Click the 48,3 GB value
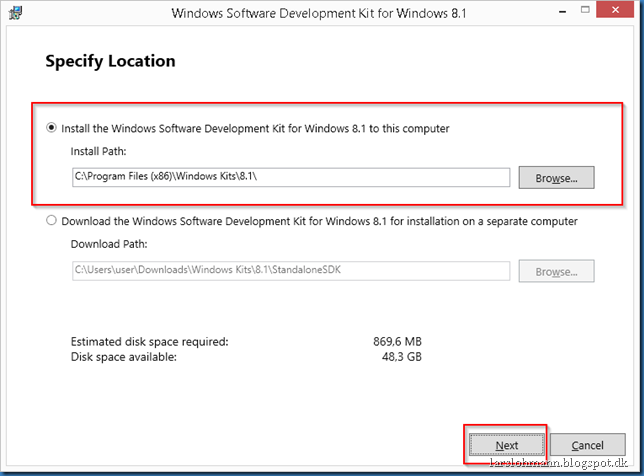The width and height of the screenshot is (644, 476). pyautogui.click(x=402, y=357)
